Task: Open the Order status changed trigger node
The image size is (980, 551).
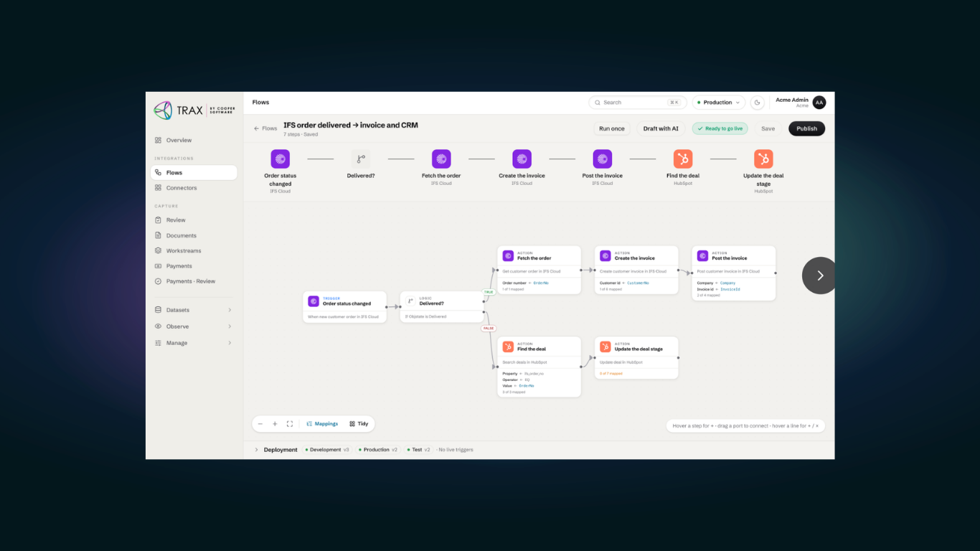Action: pos(344,307)
